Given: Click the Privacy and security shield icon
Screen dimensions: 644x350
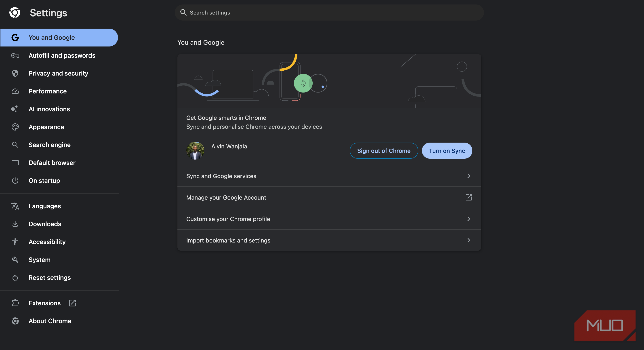Looking at the screenshot, I should pos(15,73).
